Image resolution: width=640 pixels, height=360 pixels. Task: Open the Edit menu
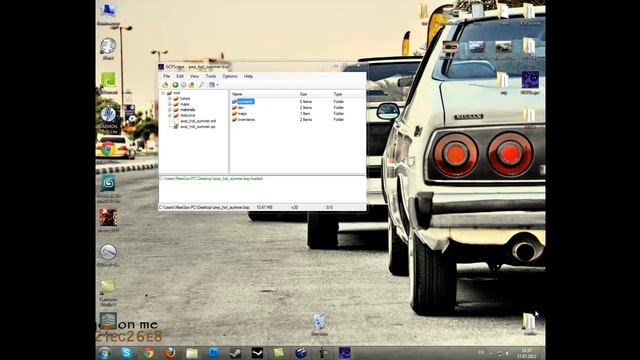click(180, 76)
